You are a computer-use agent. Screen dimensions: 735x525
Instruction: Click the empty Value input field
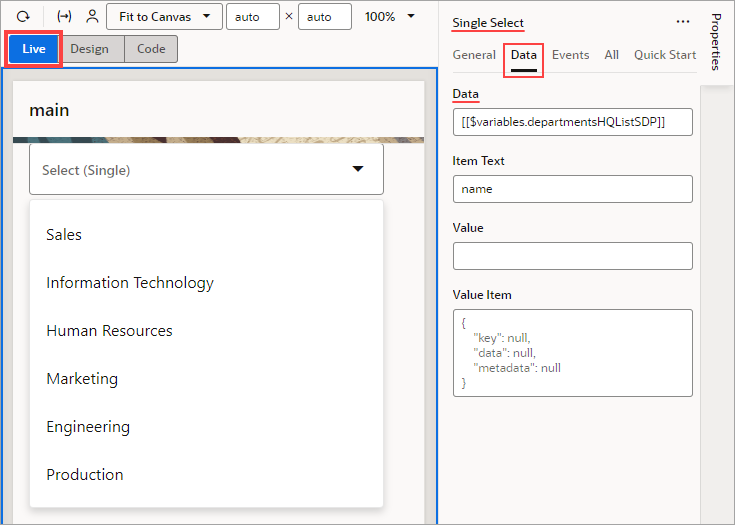tap(573, 256)
